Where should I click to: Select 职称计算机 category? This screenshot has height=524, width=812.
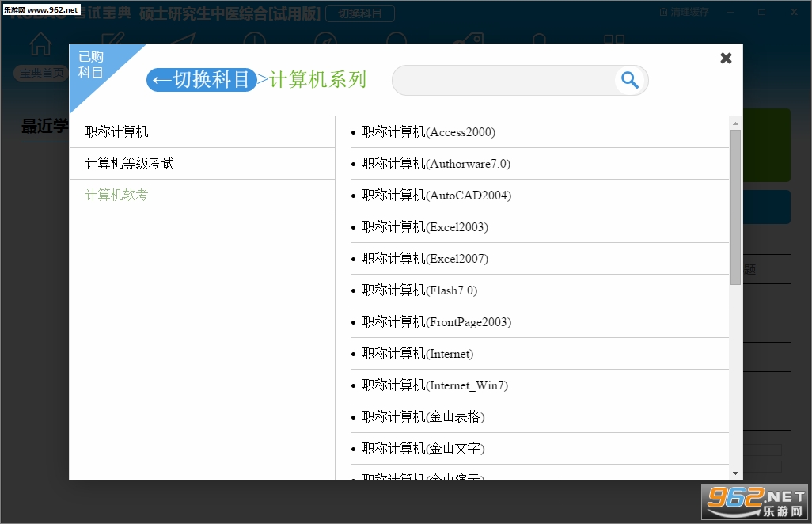click(202, 132)
